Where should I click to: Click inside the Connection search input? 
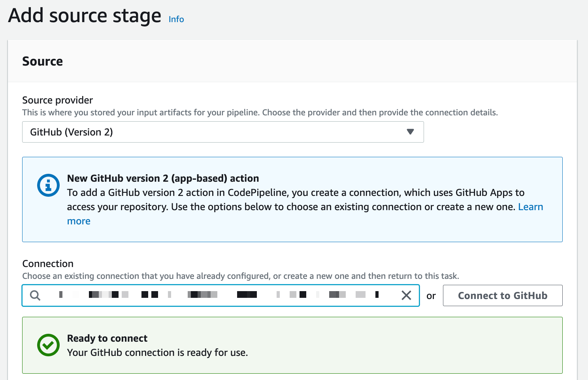coord(220,295)
